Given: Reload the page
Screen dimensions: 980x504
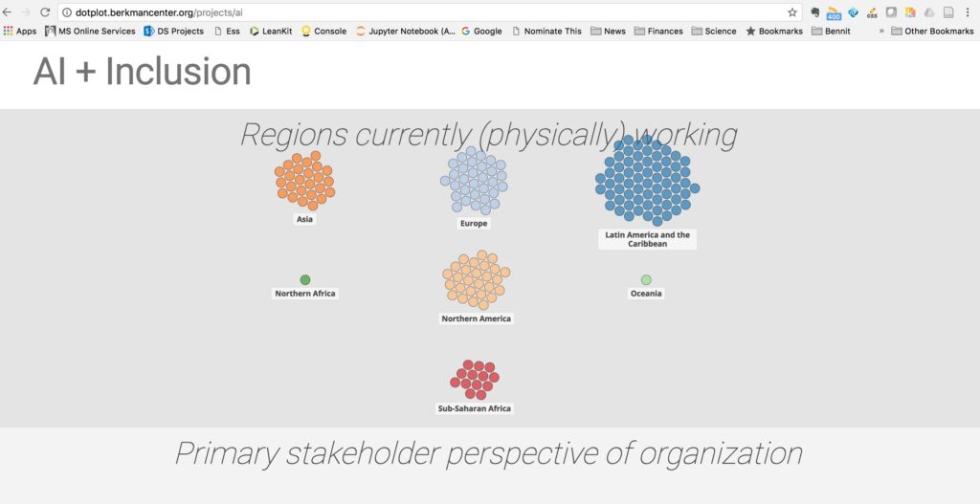Looking at the screenshot, I should tap(45, 12).
